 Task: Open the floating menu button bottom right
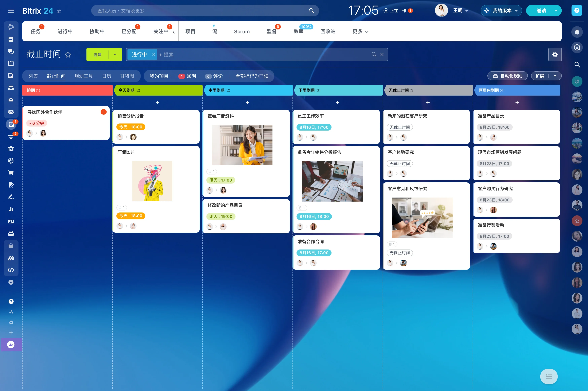[549, 376]
